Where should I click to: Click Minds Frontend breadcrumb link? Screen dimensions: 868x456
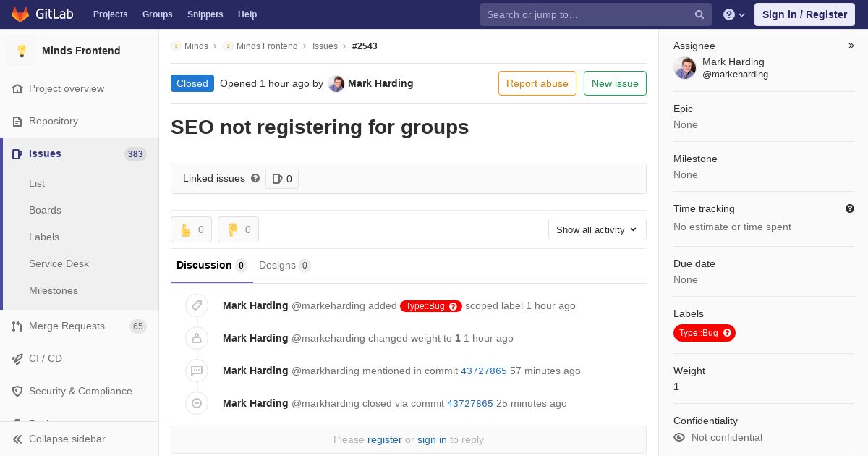pos(267,46)
